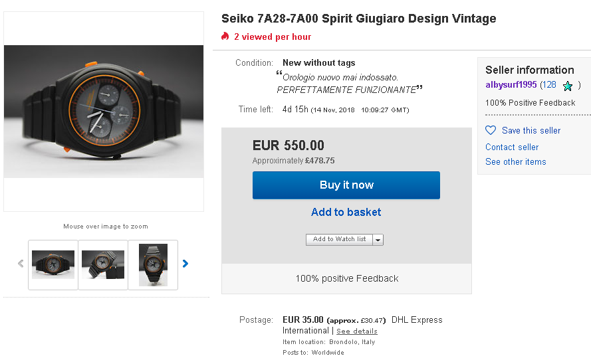The width and height of the screenshot is (591, 364).
Task: Click Save this seller link
Action: pos(531,130)
